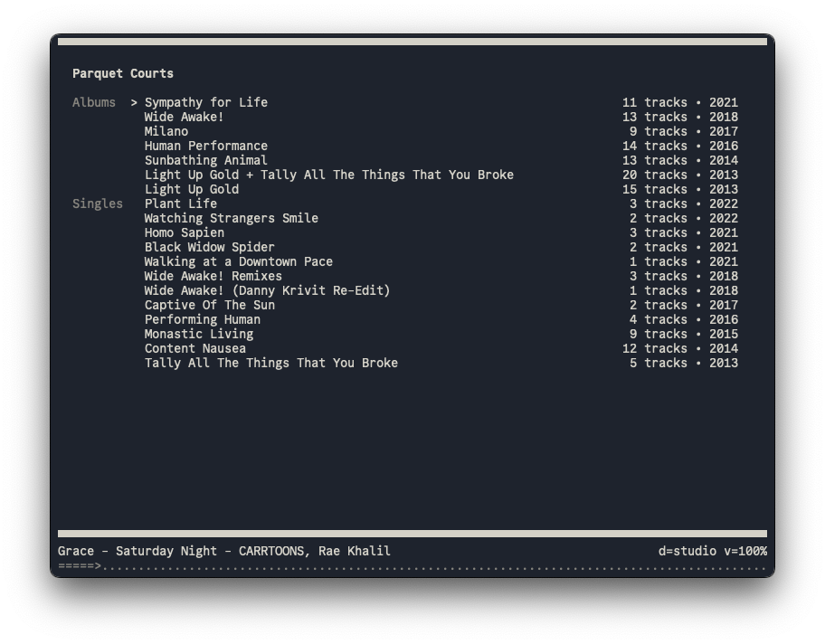Select the Sympathy for Life album
Screen dimensions: 825x644
point(206,102)
